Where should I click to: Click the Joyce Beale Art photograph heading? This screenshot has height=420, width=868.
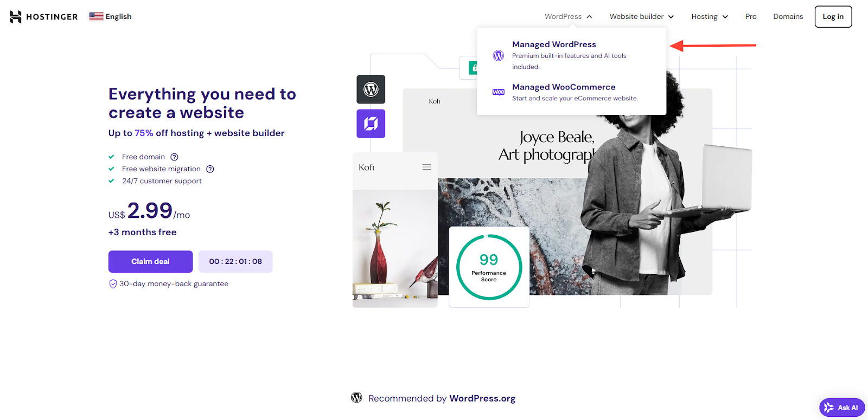(546, 146)
